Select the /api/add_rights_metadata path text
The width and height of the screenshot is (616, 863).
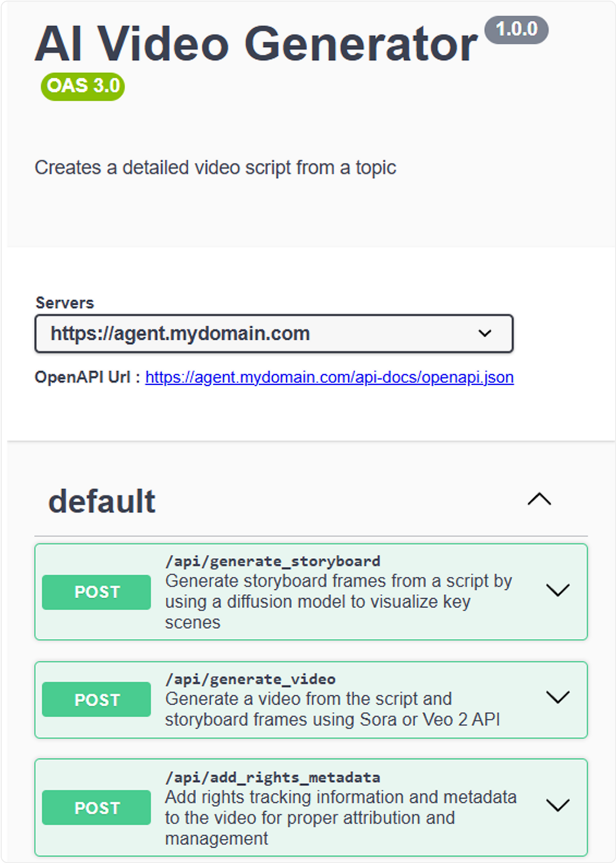tap(273, 778)
